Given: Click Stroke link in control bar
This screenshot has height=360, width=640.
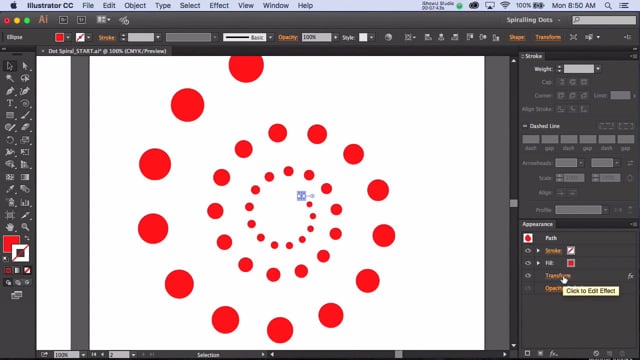Looking at the screenshot, I should [x=107, y=38].
